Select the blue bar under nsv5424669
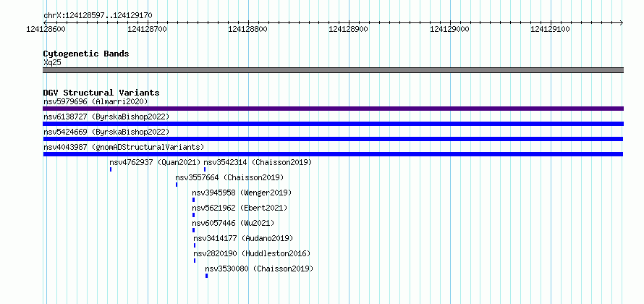The height and width of the screenshot is (304, 644). pyautogui.click(x=333, y=139)
